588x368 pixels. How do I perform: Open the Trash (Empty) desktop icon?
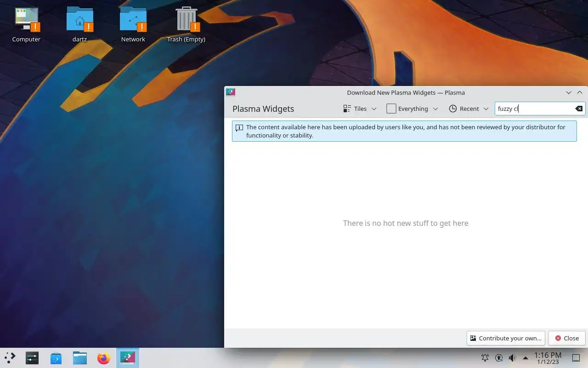pos(186,25)
